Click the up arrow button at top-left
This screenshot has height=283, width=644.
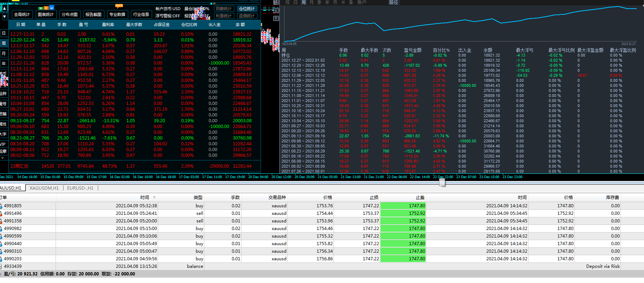4,9
